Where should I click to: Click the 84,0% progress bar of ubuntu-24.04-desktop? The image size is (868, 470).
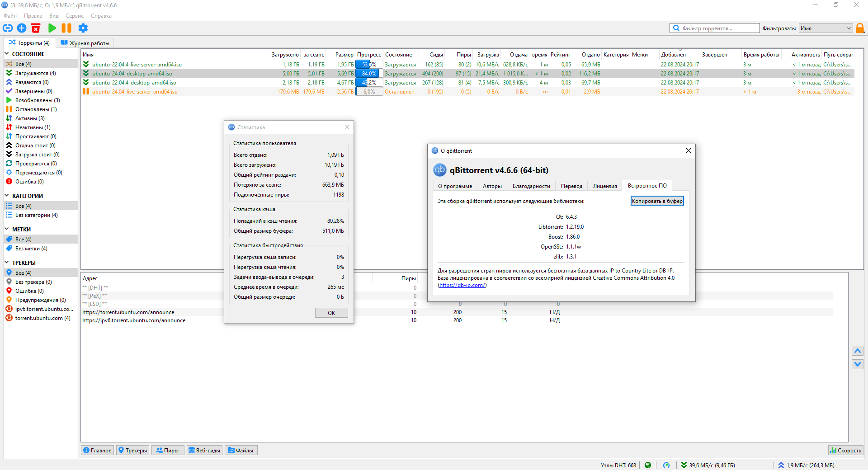(x=369, y=74)
